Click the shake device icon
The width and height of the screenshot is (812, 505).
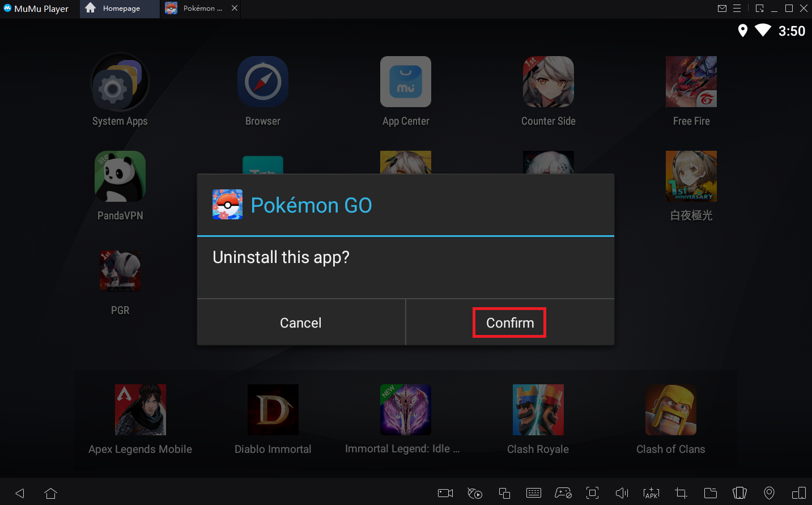click(740, 493)
